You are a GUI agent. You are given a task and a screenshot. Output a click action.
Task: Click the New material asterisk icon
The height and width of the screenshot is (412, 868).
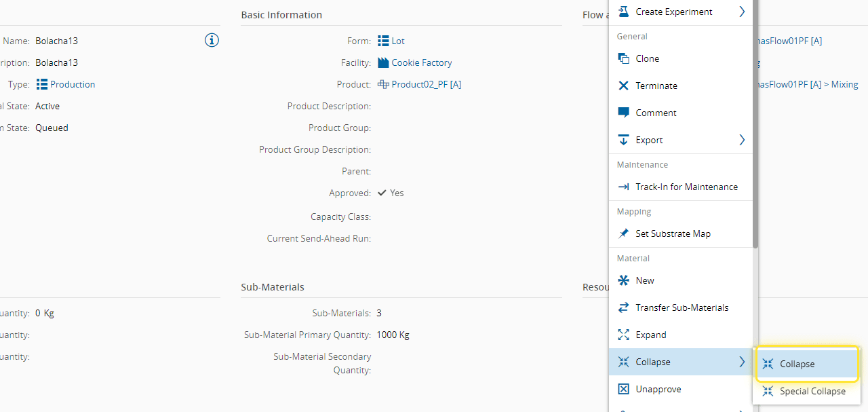coord(624,280)
